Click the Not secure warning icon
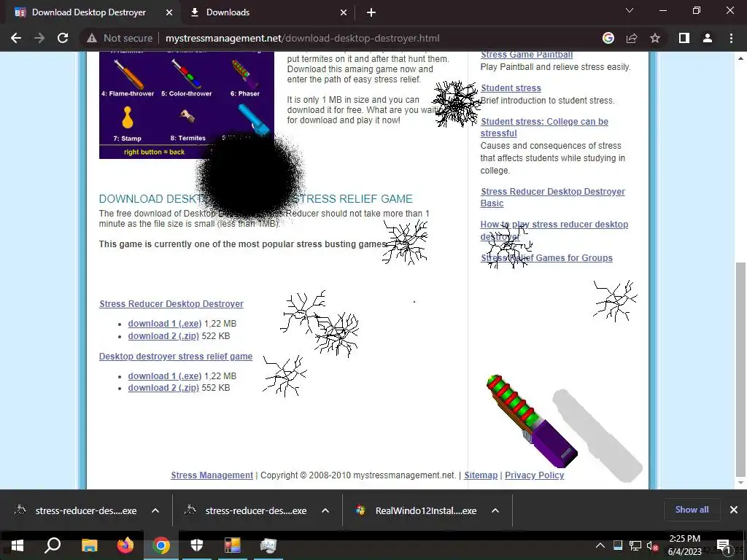747x560 pixels. (x=92, y=38)
